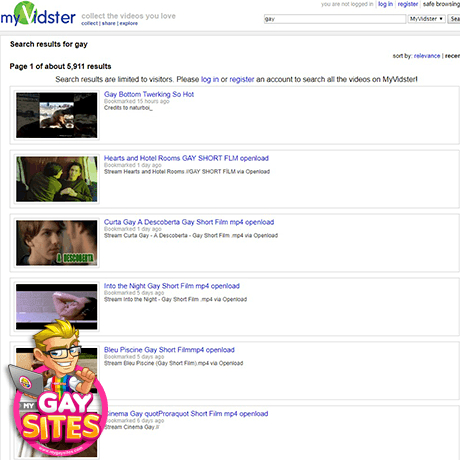Sort results by relevance
Image resolution: width=460 pixels, height=460 pixels.
427,56
